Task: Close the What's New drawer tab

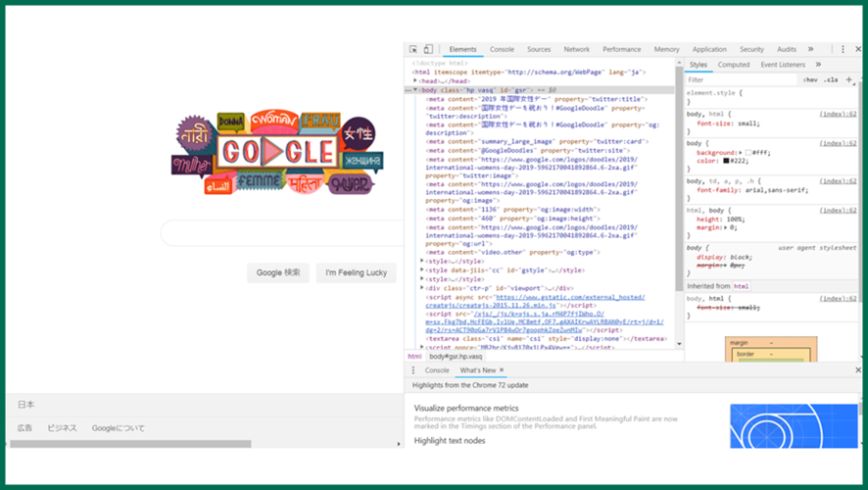Action: pos(503,369)
